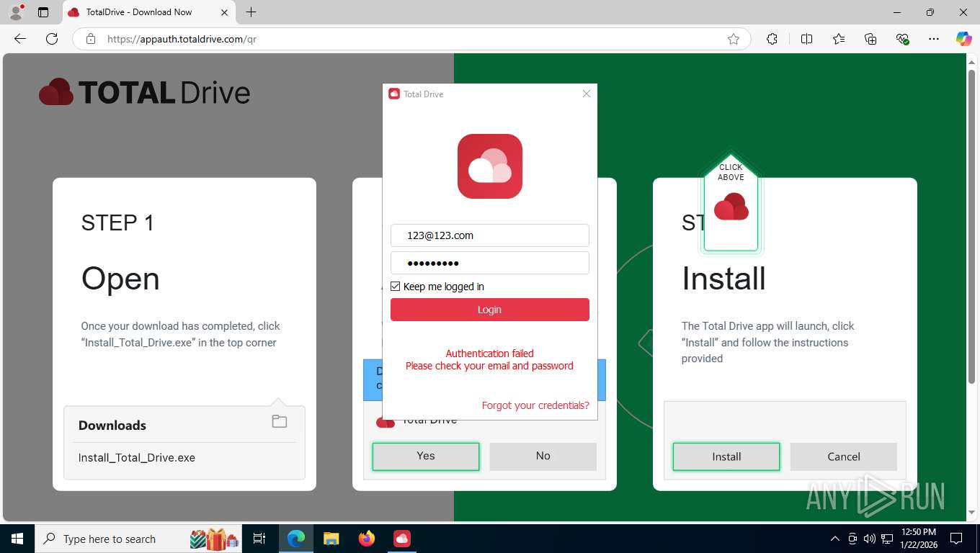Click the email field containing 123@123.com
The image size is (980, 553).
coord(490,235)
